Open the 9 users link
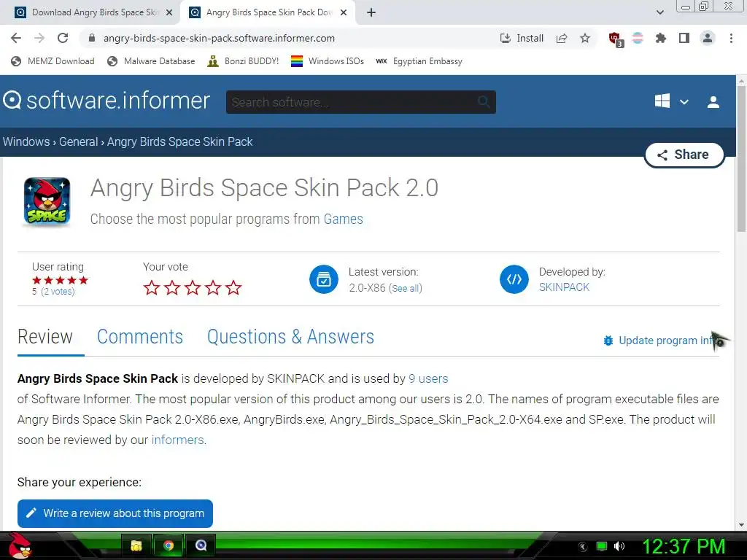747x560 pixels. click(x=428, y=378)
